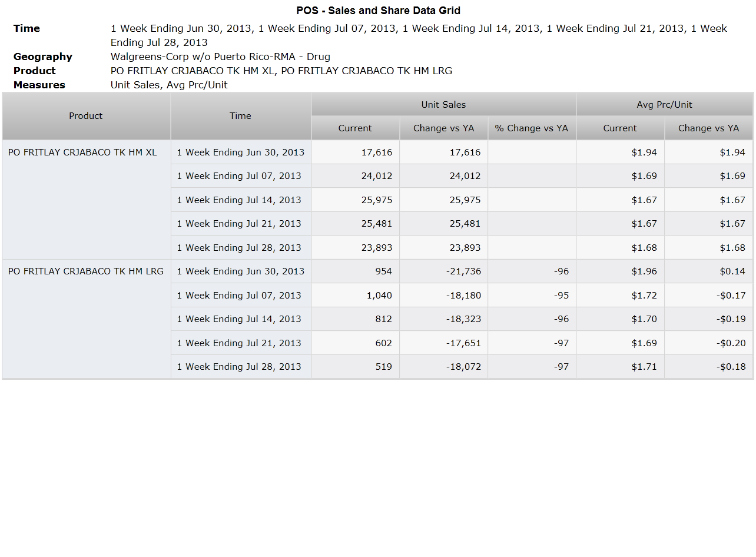Click the change cell -18,180
The width and height of the screenshot is (756, 557).
tap(444, 295)
